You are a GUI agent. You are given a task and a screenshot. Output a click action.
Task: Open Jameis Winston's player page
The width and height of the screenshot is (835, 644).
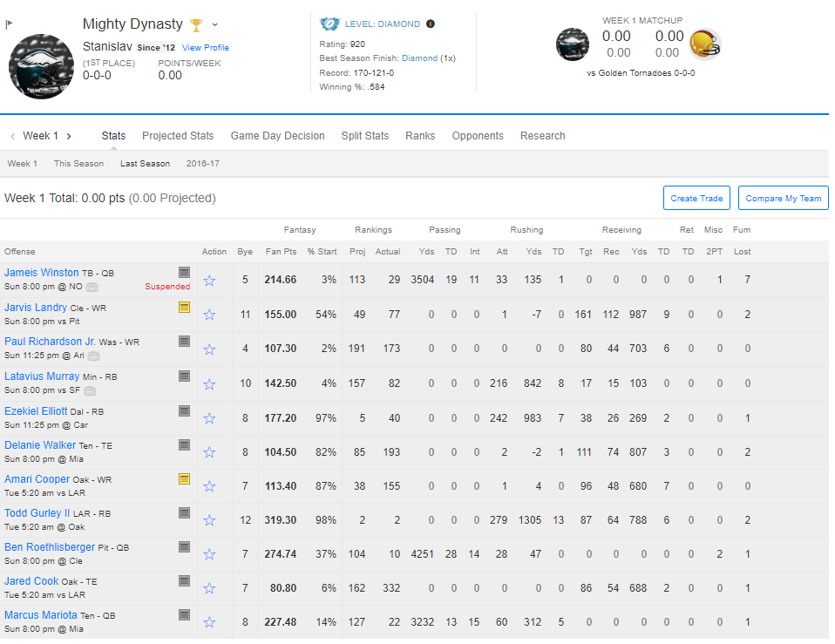(42, 273)
